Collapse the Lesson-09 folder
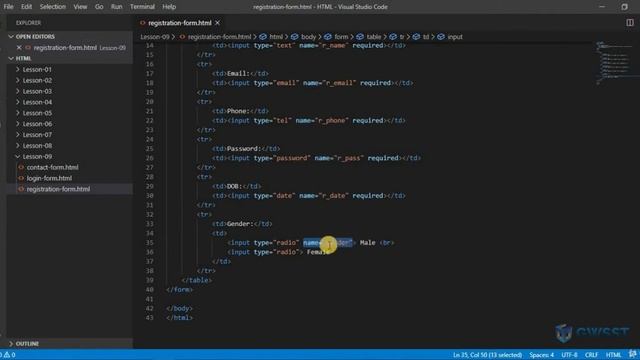640x360 pixels. coord(37,156)
